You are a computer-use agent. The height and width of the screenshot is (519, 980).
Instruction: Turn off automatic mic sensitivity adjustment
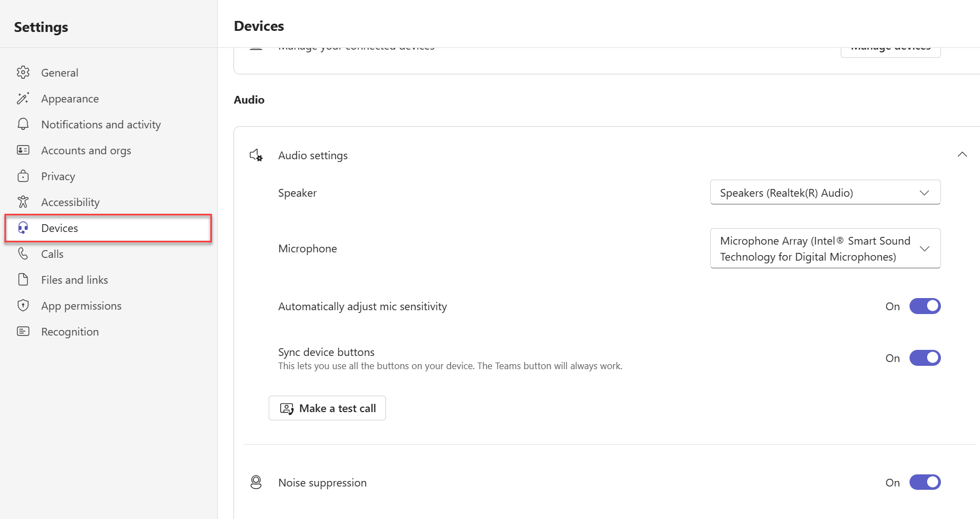pos(924,306)
